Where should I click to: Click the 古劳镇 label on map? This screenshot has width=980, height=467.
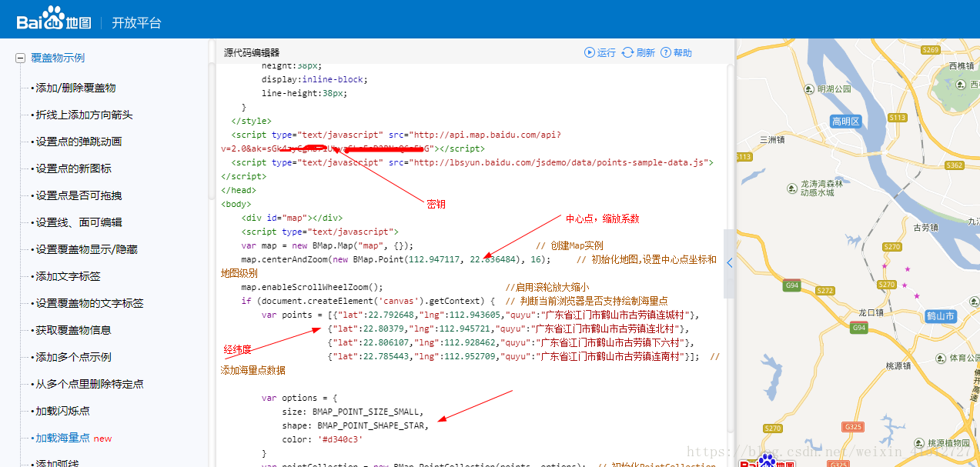click(x=925, y=228)
